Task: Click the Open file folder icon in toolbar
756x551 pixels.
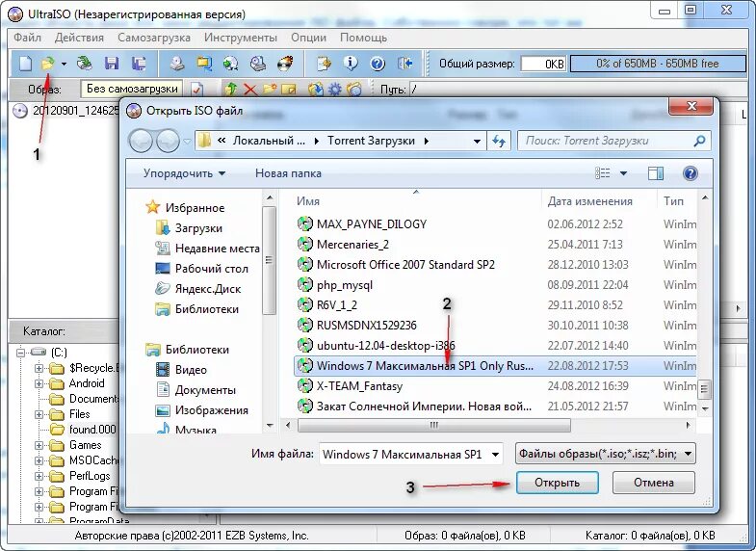Action: click(48, 64)
